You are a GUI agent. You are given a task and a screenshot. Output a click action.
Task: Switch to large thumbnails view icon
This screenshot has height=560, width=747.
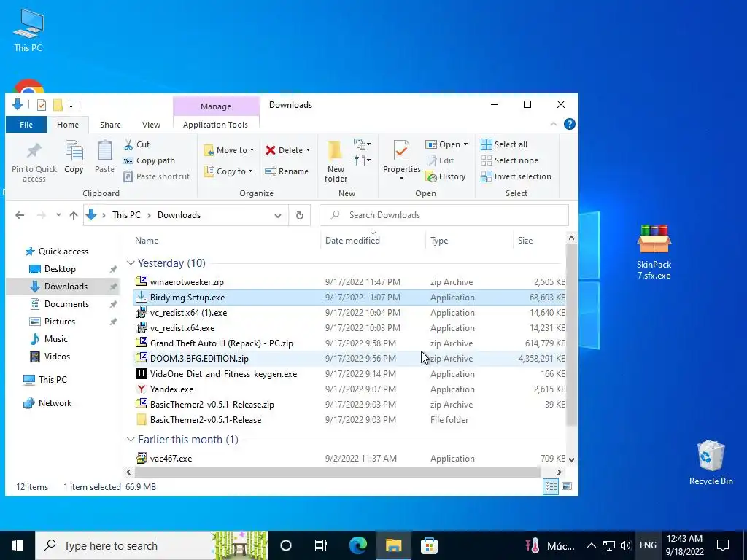(567, 486)
